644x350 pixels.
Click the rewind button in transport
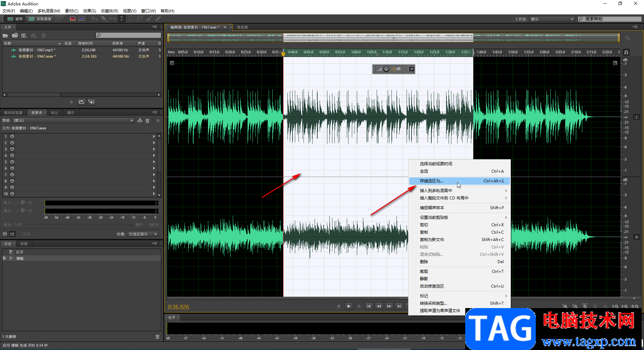(379, 306)
